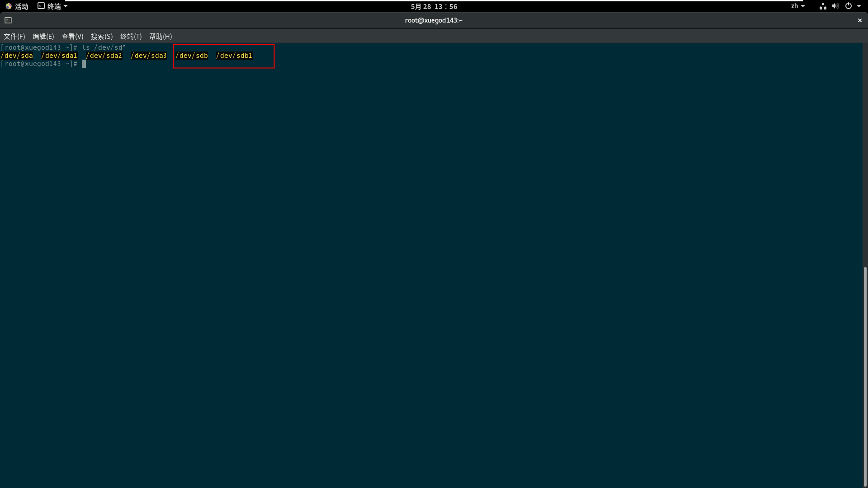
Task: Click the power icon in top bar
Action: [x=849, y=6]
